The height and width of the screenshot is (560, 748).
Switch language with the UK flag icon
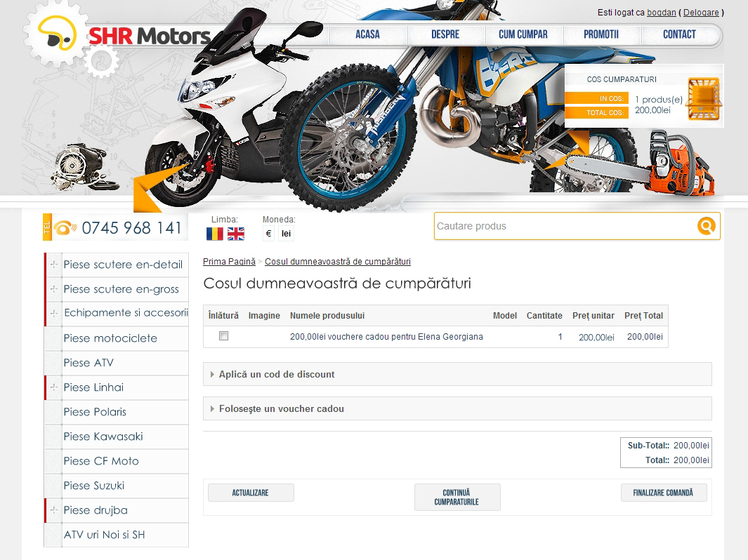coord(236,234)
